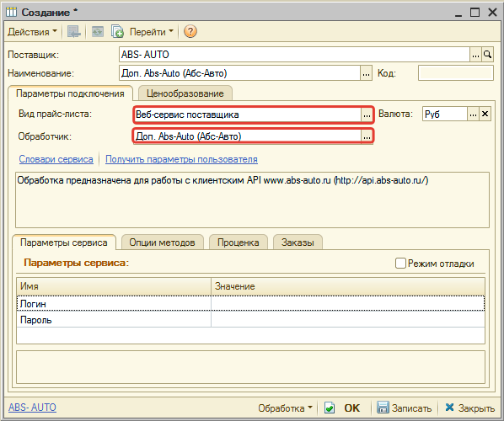Click the magnifier icon in Поставщик field
The width and height of the screenshot is (504, 421).
coord(488,55)
